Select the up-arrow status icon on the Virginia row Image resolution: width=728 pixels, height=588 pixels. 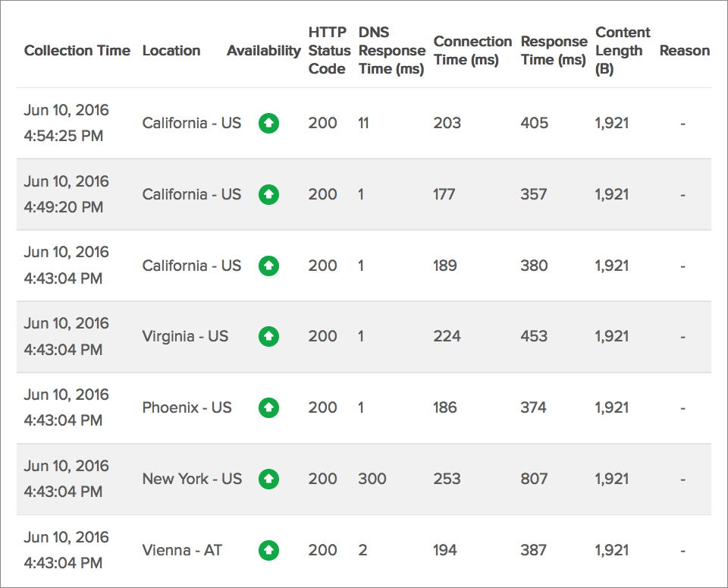pyautogui.click(x=268, y=336)
